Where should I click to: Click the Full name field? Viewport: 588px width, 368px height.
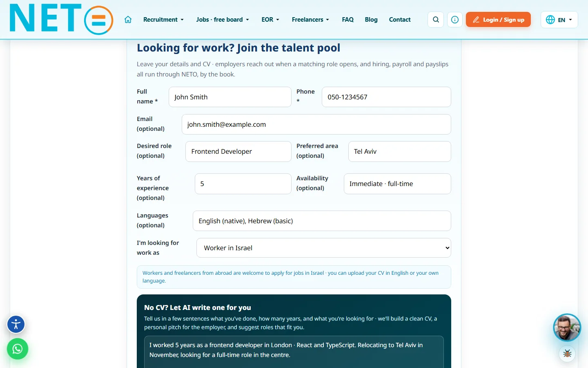pos(230,97)
